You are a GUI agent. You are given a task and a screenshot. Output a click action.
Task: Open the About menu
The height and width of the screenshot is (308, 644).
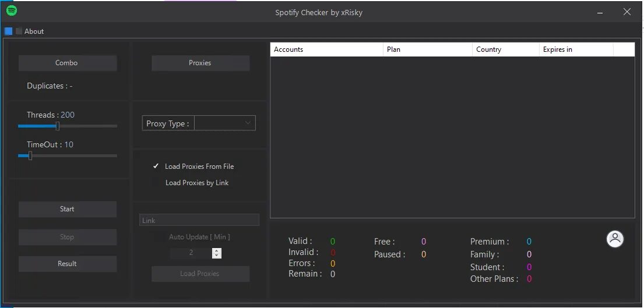coord(34,31)
